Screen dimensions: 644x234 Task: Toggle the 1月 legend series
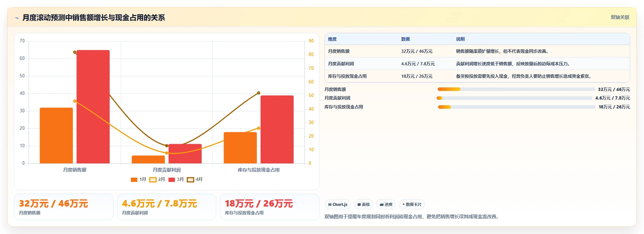point(138,179)
